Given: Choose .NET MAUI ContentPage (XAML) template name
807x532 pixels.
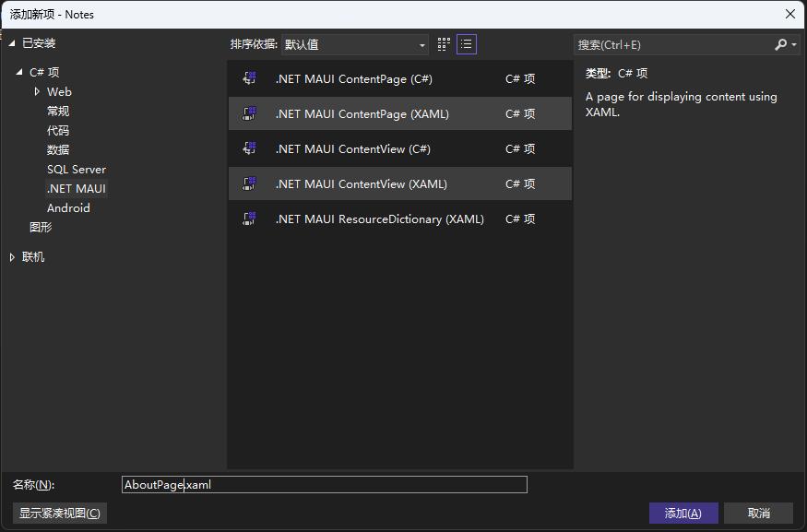Looking at the screenshot, I should 362,113.
